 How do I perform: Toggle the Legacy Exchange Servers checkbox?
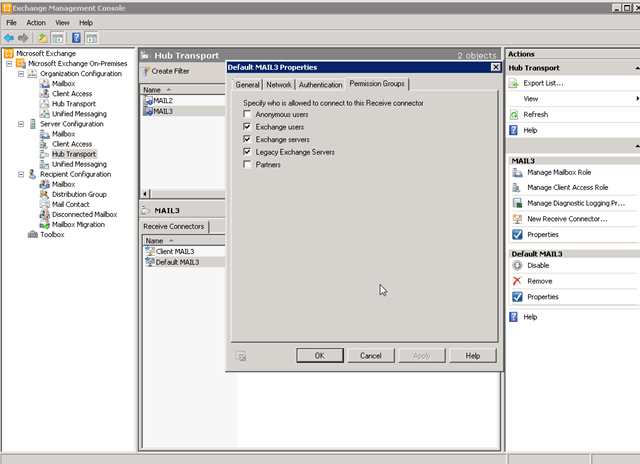click(x=247, y=152)
